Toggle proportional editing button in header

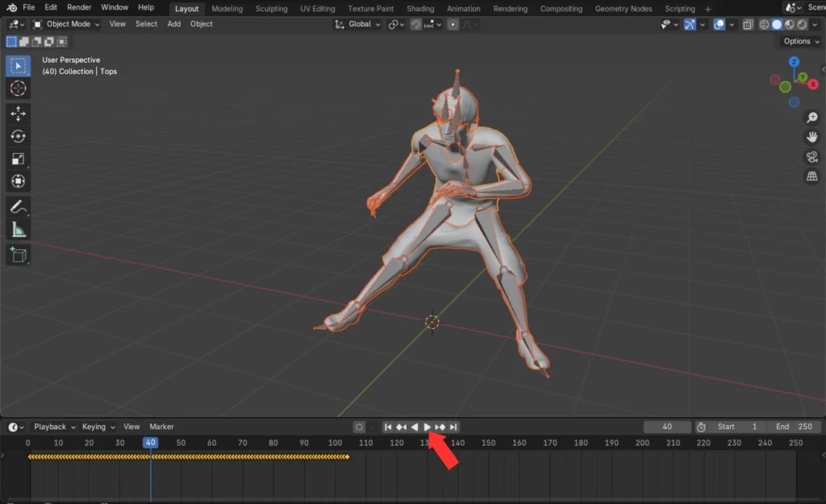click(453, 24)
